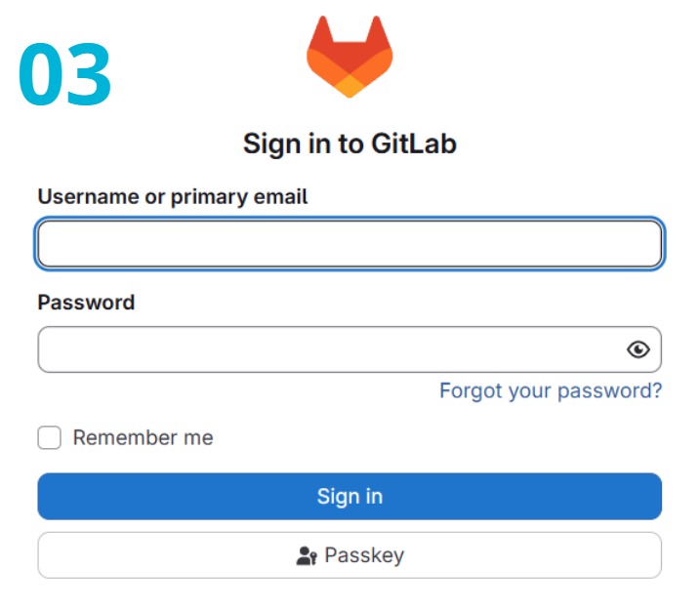700x612 pixels.
Task: Tick the box to stay signed in
Action: [x=50, y=437]
